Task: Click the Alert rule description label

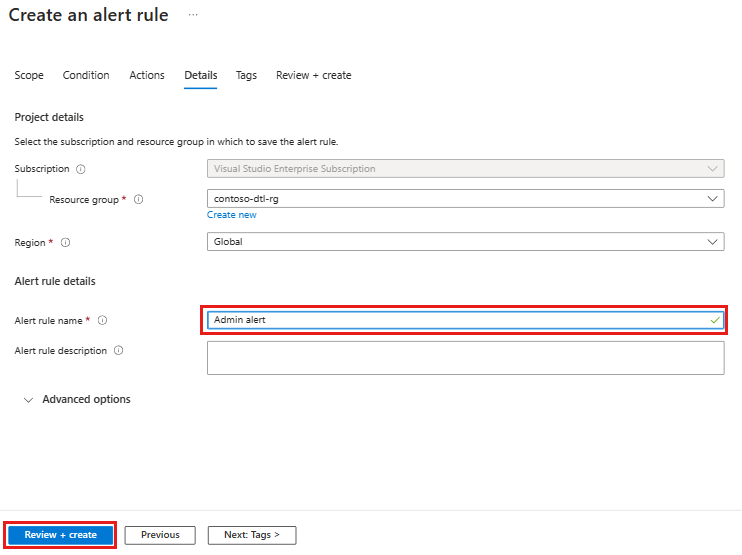Action: pyautogui.click(x=61, y=351)
